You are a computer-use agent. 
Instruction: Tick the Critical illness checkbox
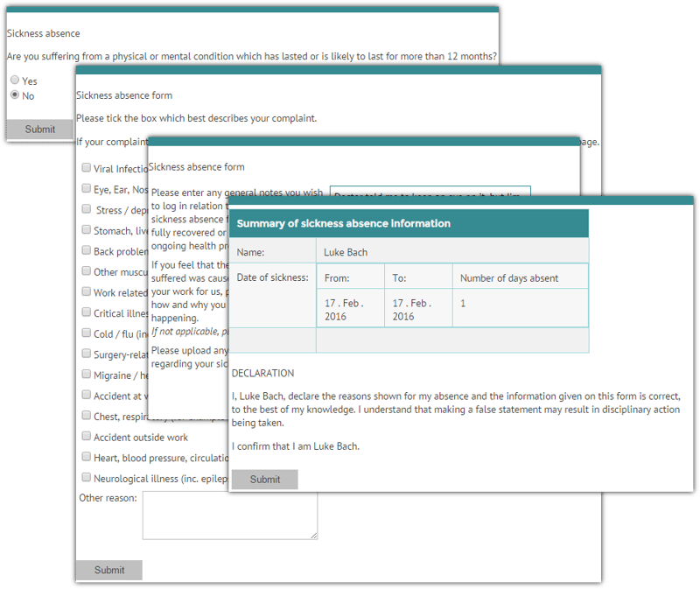(86, 312)
